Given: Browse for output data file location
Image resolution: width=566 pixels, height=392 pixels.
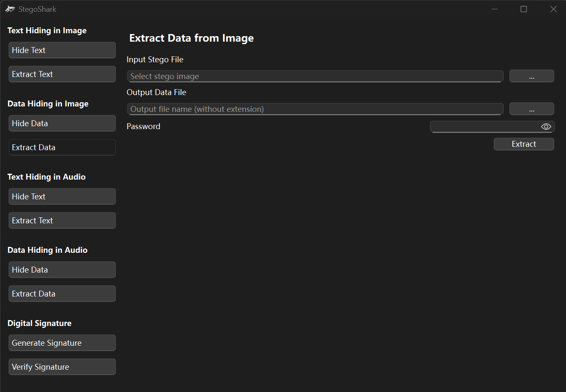Looking at the screenshot, I should point(532,109).
